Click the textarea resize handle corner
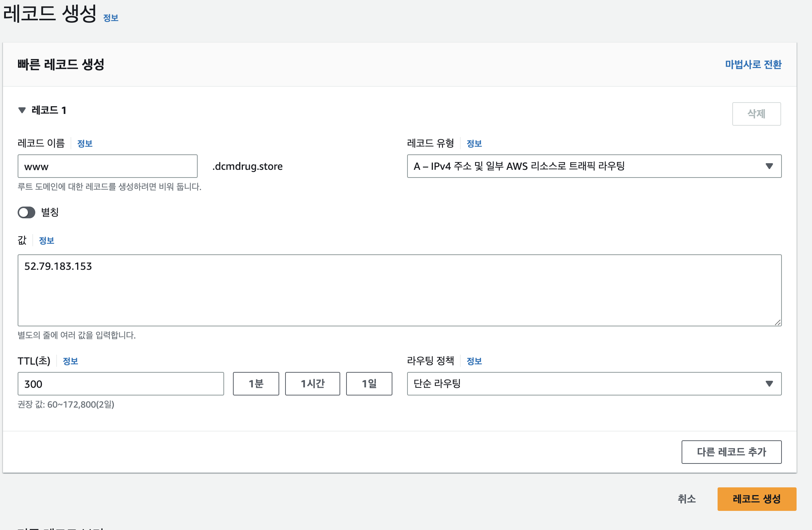812x530 pixels. [777, 322]
